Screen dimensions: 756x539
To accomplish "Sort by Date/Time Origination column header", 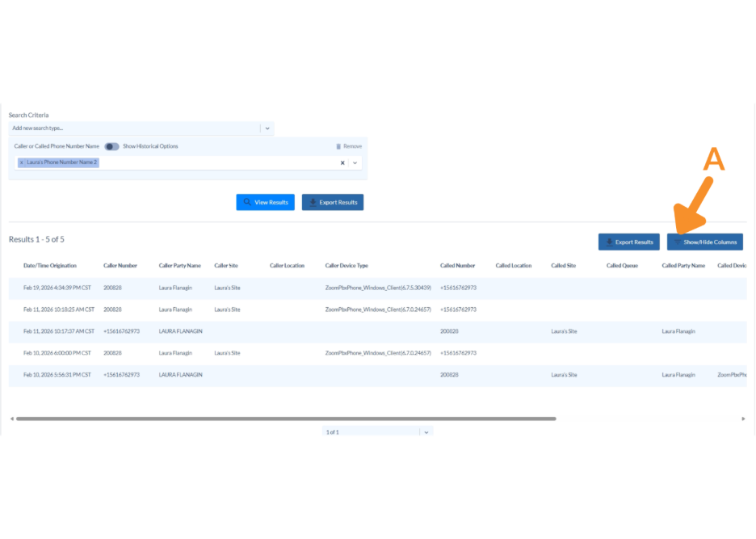I will pos(50,265).
